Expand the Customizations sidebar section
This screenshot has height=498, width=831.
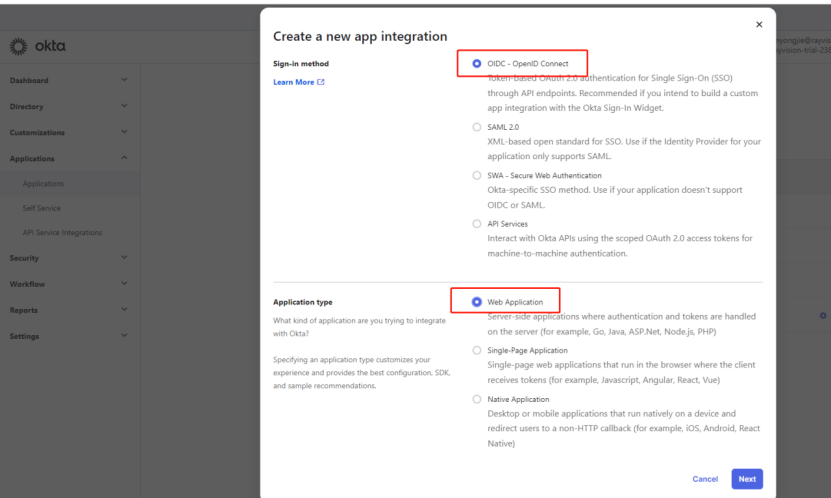pos(124,133)
